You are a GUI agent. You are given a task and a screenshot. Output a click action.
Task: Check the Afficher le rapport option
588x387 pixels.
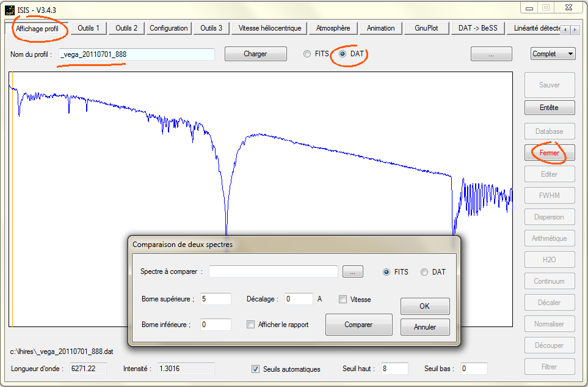[251, 325]
